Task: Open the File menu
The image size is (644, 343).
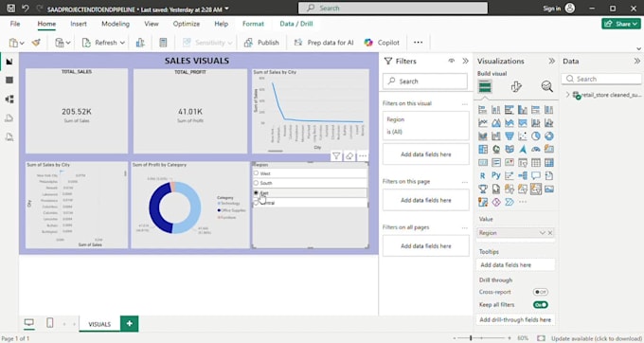Action: [x=15, y=24]
